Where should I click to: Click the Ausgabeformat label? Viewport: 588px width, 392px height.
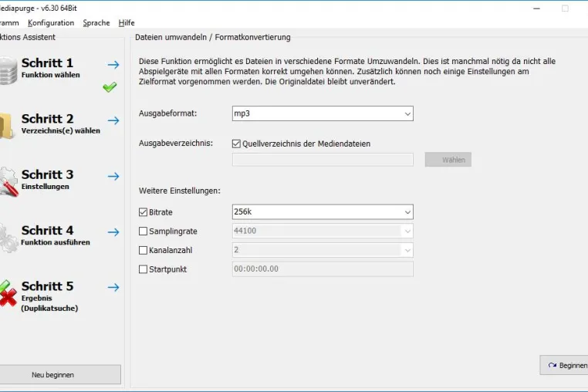pyautogui.click(x=167, y=113)
